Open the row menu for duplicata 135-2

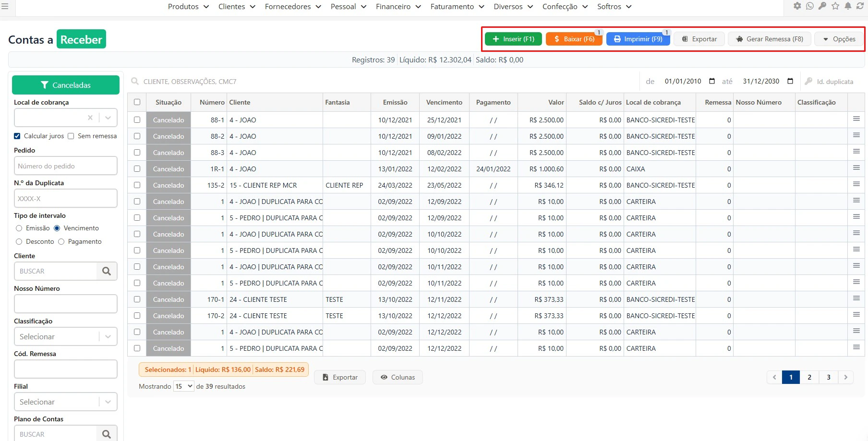click(856, 184)
